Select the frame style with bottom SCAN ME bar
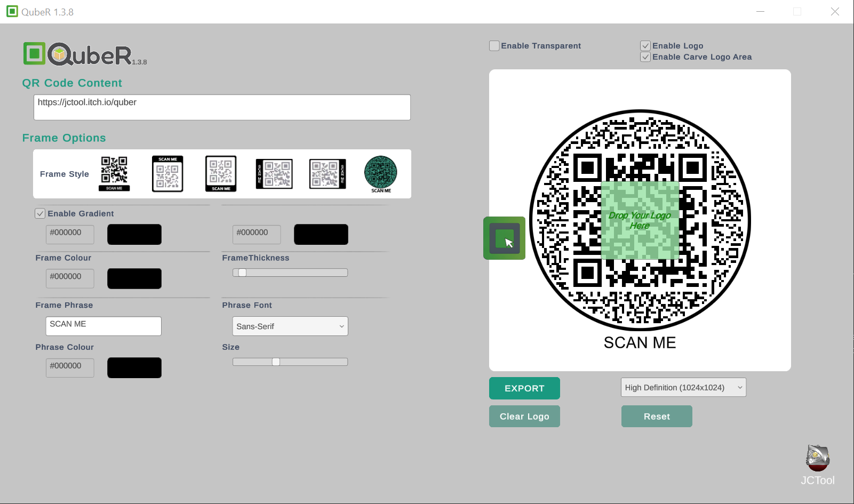This screenshot has height=504, width=854. pos(114,173)
